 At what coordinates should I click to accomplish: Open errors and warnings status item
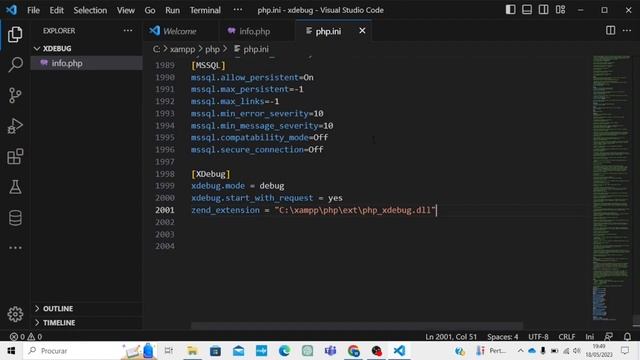(x=26, y=337)
